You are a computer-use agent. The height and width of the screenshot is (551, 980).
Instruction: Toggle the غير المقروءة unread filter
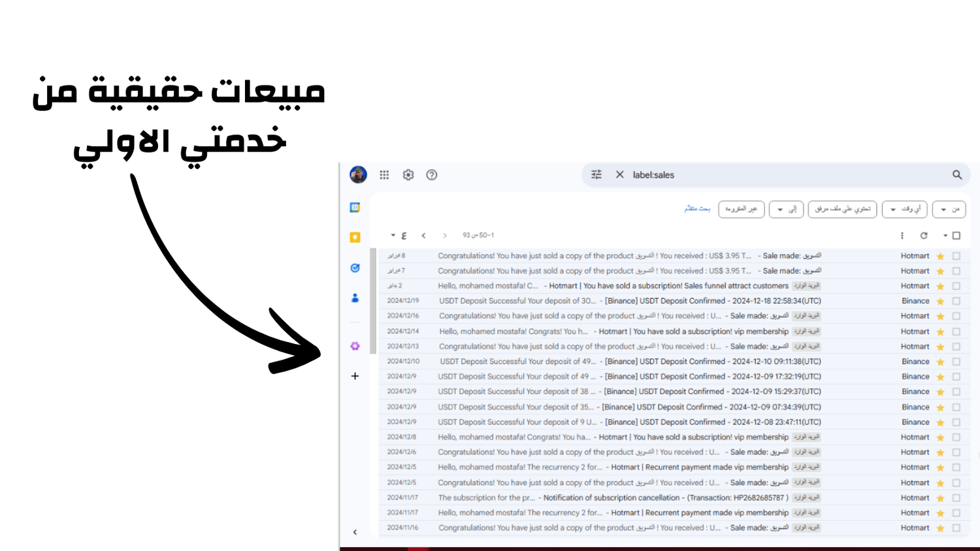pos(742,209)
